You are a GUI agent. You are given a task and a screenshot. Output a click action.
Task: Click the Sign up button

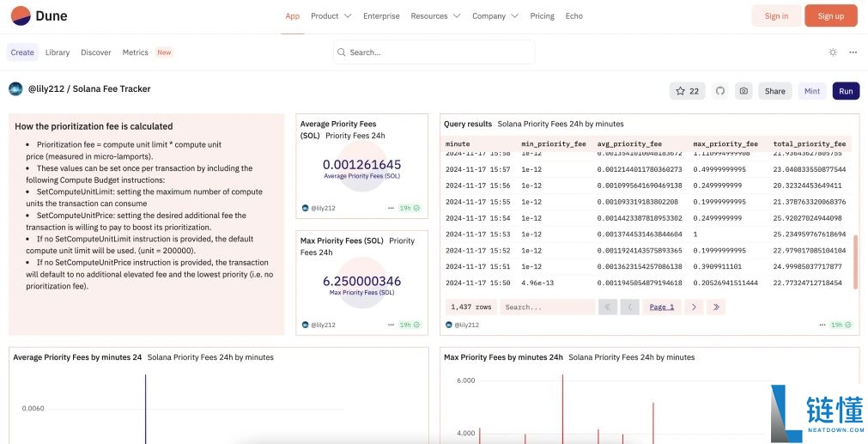pos(831,16)
